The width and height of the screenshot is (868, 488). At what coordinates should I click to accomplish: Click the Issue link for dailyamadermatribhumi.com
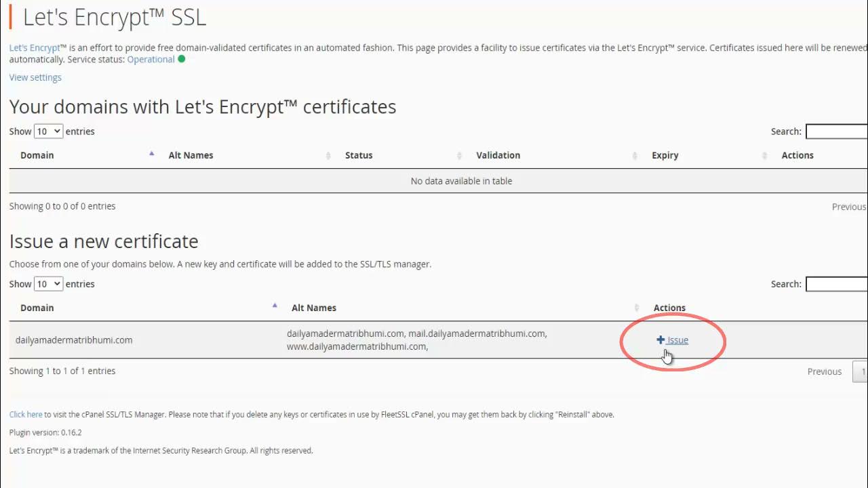[x=677, y=340]
